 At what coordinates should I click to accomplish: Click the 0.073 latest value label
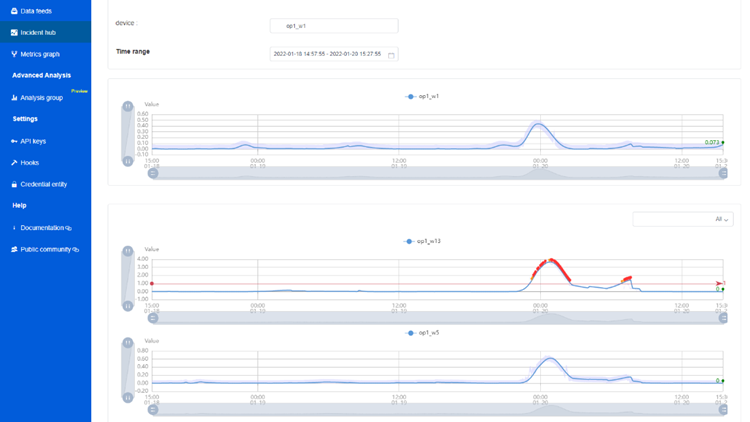click(712, 142)
